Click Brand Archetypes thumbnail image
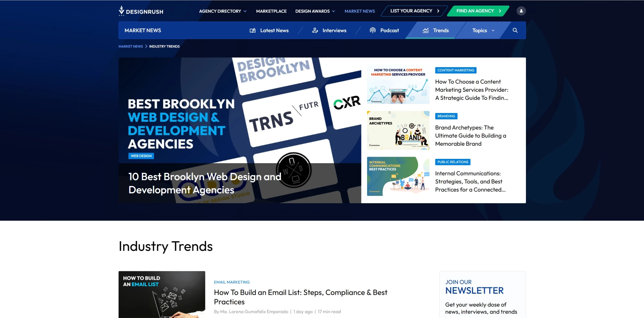The height and width of the screenshot is (318, 644). coord(398,130)
